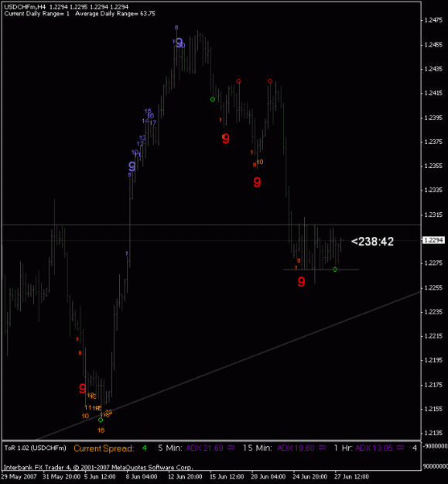Click the large red 9 near the 1.2175 level

tap(82, 388)
